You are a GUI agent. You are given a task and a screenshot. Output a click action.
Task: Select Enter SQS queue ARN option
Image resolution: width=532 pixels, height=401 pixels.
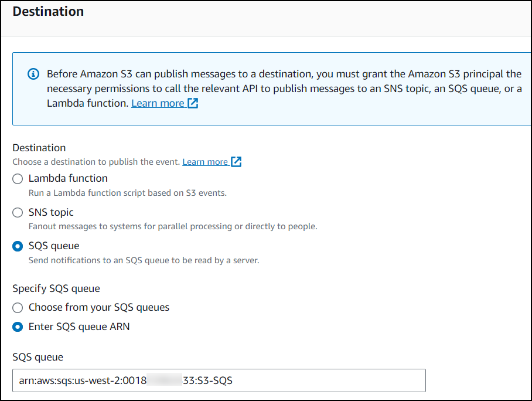tap(18, 327)
